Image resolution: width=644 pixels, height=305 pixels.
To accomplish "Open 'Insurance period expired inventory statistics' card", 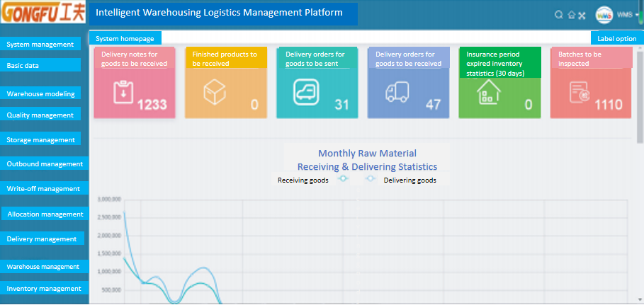I will [x=500, y=83].
